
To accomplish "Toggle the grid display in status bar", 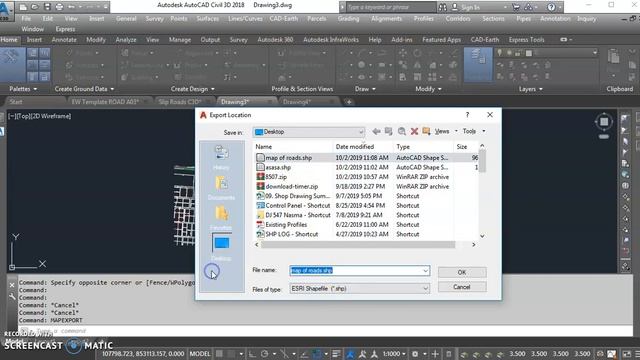I will pyautogui.click(x=219, y=354).
